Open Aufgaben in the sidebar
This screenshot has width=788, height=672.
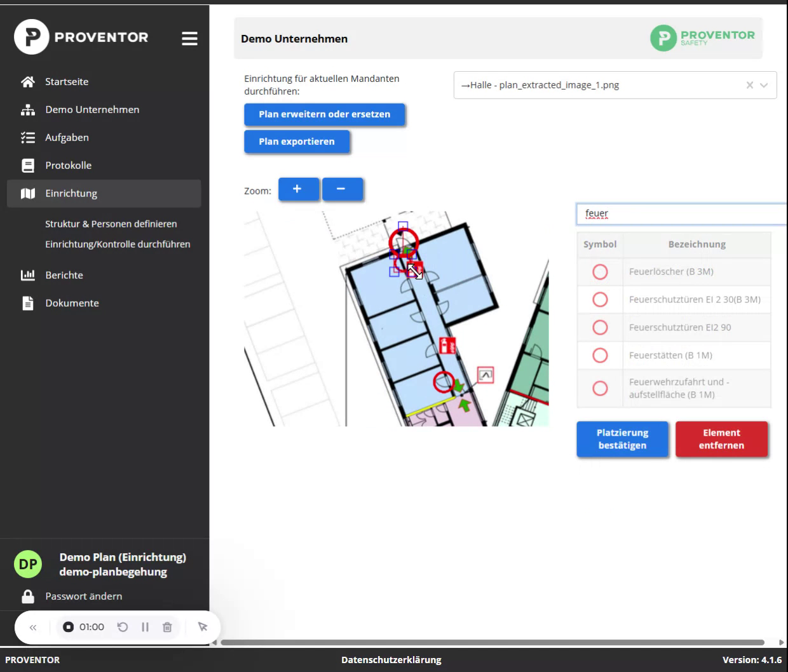tap(67, 137)
